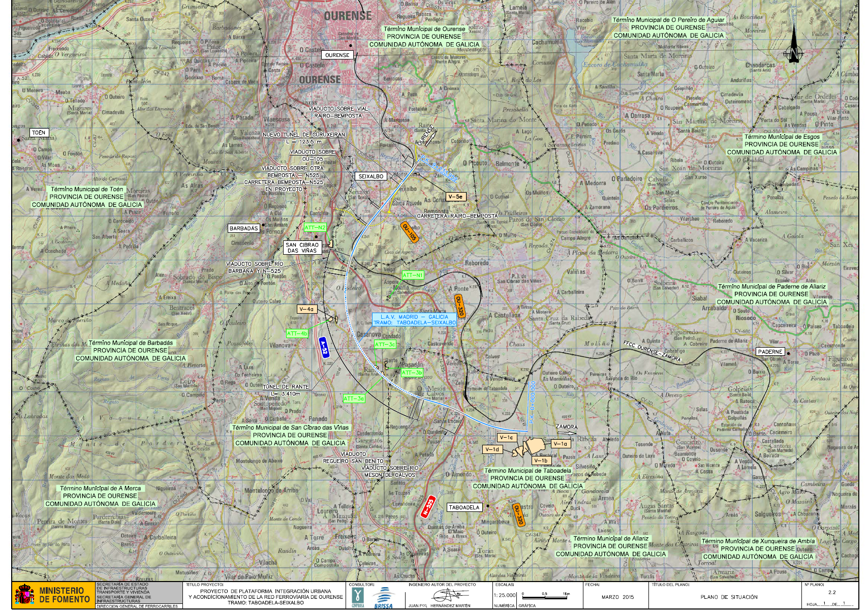Click the L.A.V. Madrid–Galicia blue label
868x610 pixels.
(414, 320)
